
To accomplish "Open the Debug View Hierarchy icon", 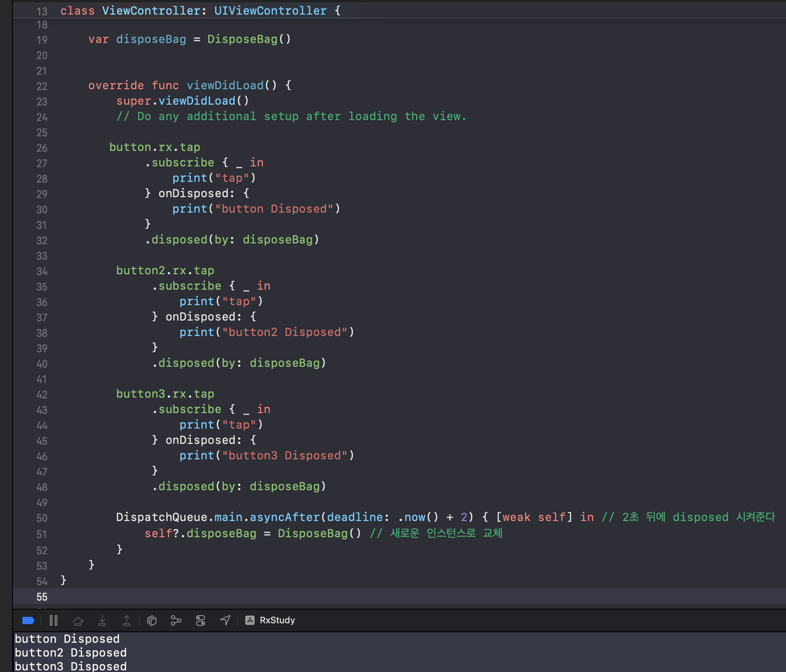I will click(x=152, y=620).
